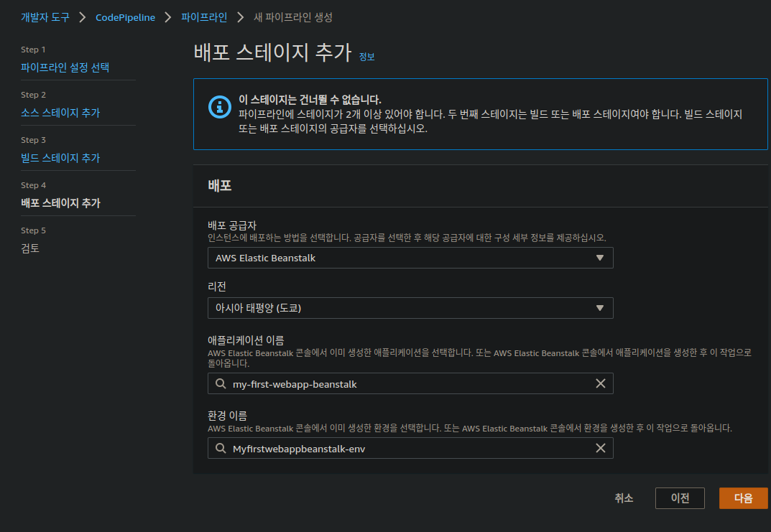Select Step 4 배포 스테이지 추가

pyautogui.click(x=60, y=203)
